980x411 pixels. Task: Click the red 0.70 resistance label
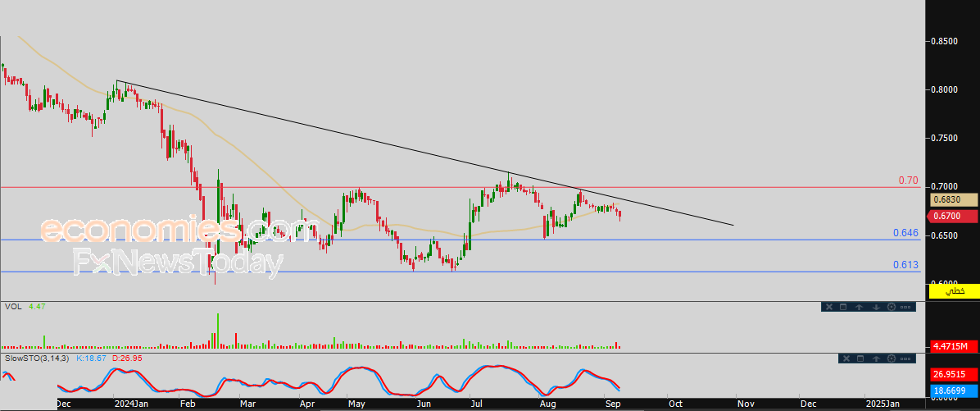coord(908,180)
